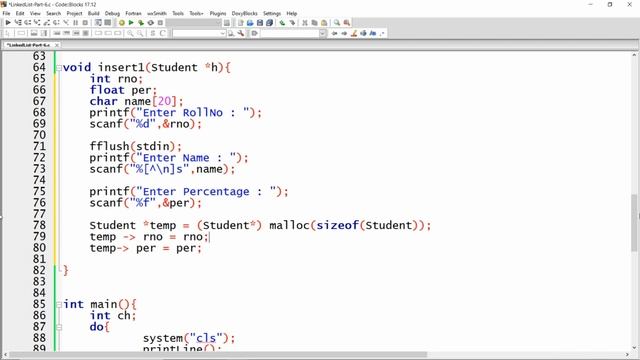Click the 'malloc' word on line 78

(289, 225)
